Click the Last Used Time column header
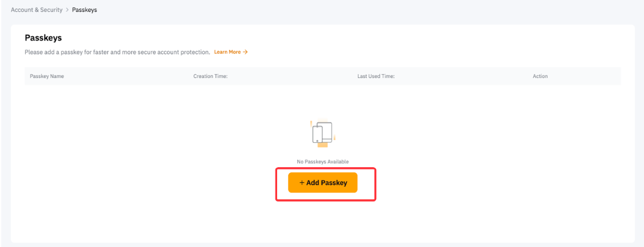The height and width of the screenshot is (247, 644). (376, 76)
